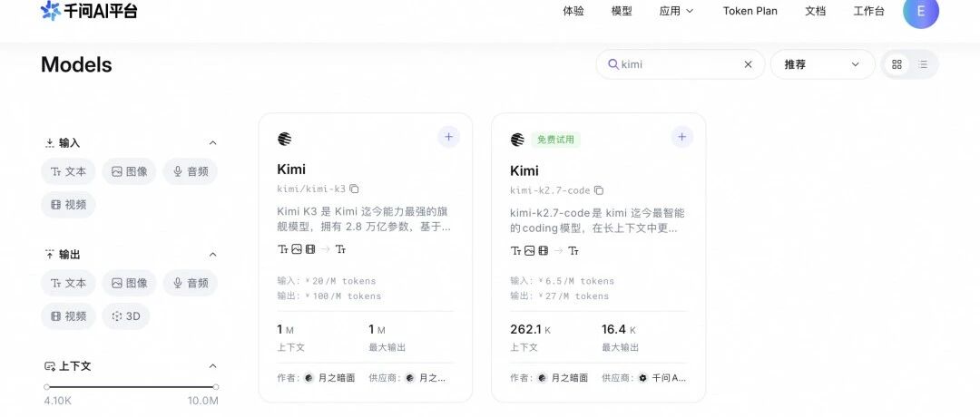Click 月之暗面 author icon on kimi-k3 card
The height and width of the screenshot is (417, 980).
[x=309, y=378]
